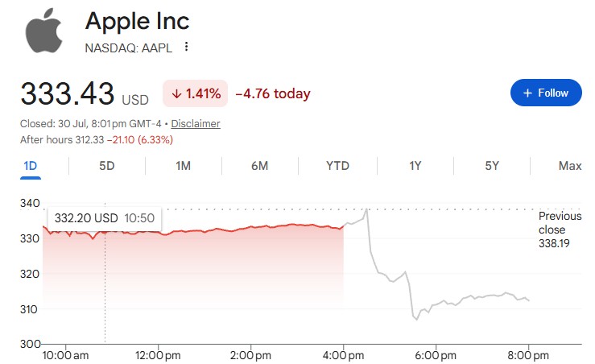Screen dimensions: 595x364
Task: Click the chart at the 4:00 pm market close
Action: pos(344,225)
